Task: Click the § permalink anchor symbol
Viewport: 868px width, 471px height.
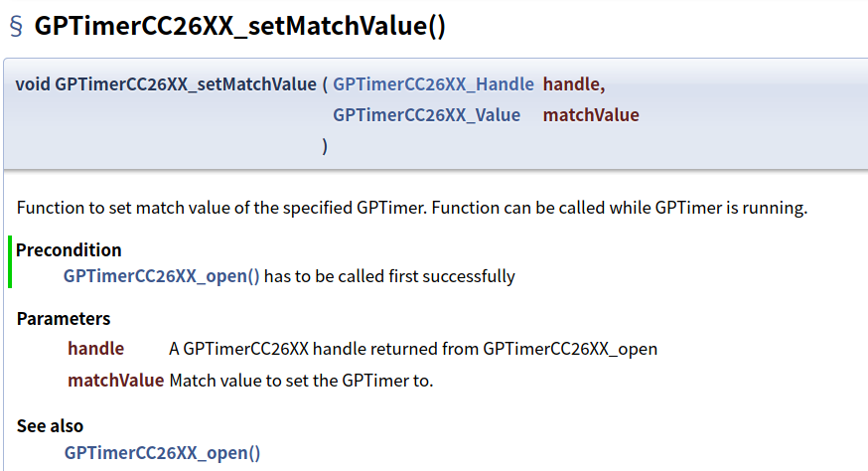Action: click(15, 27)
